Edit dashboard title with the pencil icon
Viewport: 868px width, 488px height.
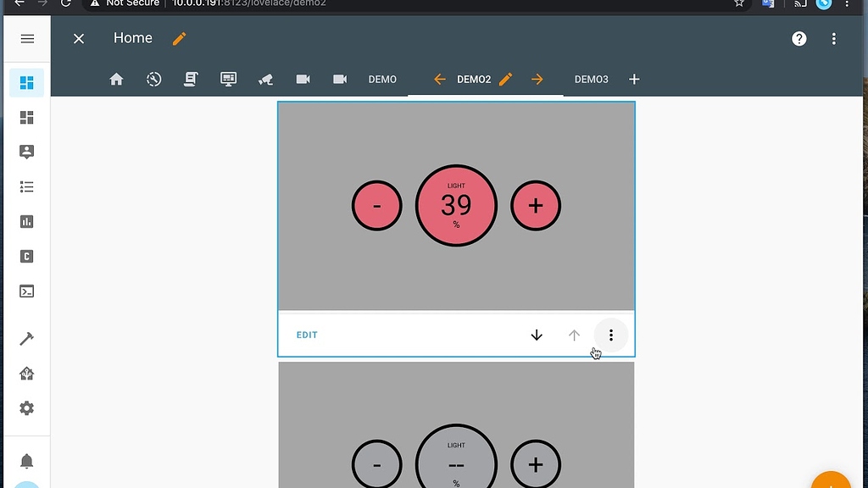coord(179,38)
